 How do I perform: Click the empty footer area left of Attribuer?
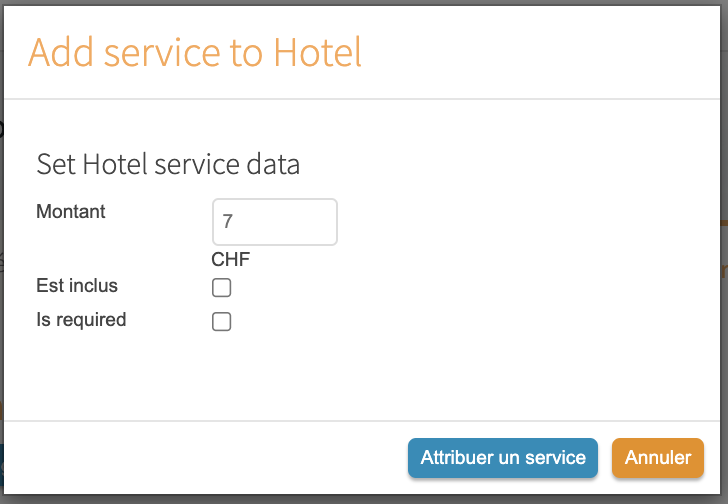[200, 458]
